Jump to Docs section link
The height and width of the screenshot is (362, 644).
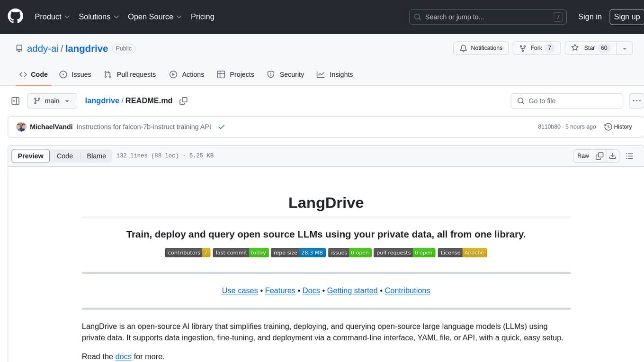tap(311, 290)
